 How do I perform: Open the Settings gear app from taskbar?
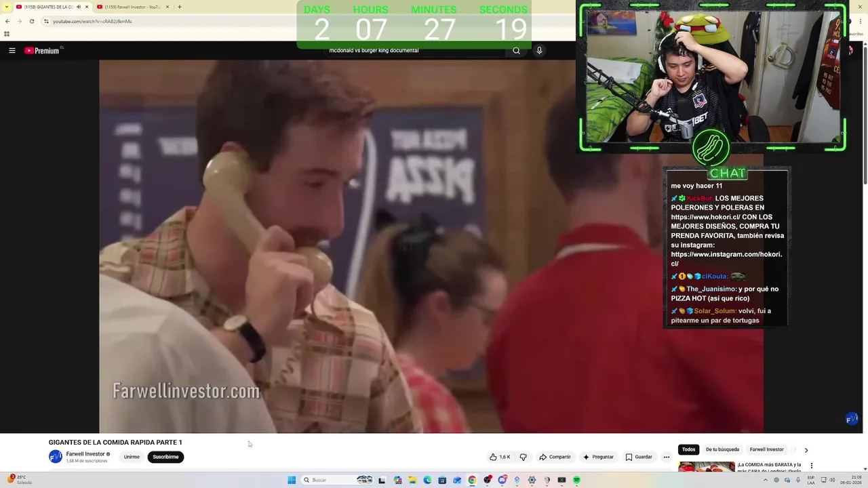point(532,480)
